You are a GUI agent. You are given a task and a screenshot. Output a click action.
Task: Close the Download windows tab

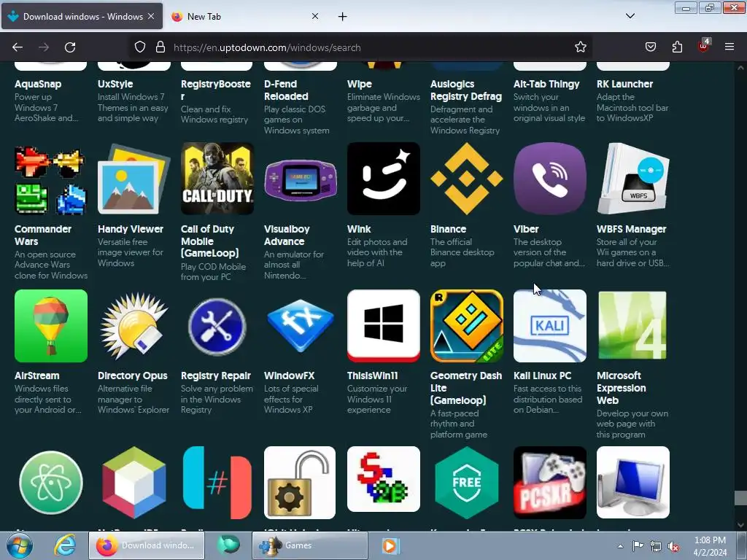(151, 16)
